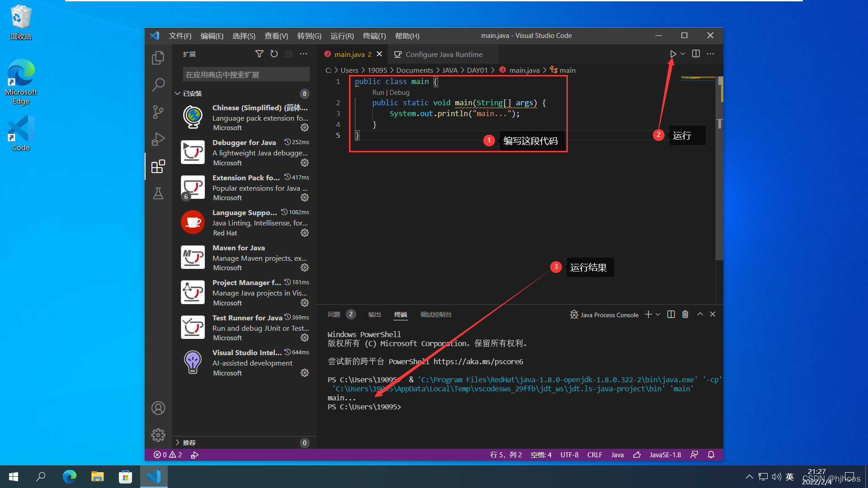Open the View (查看) menu
868x488 pixels.
[x=276, y=36]
